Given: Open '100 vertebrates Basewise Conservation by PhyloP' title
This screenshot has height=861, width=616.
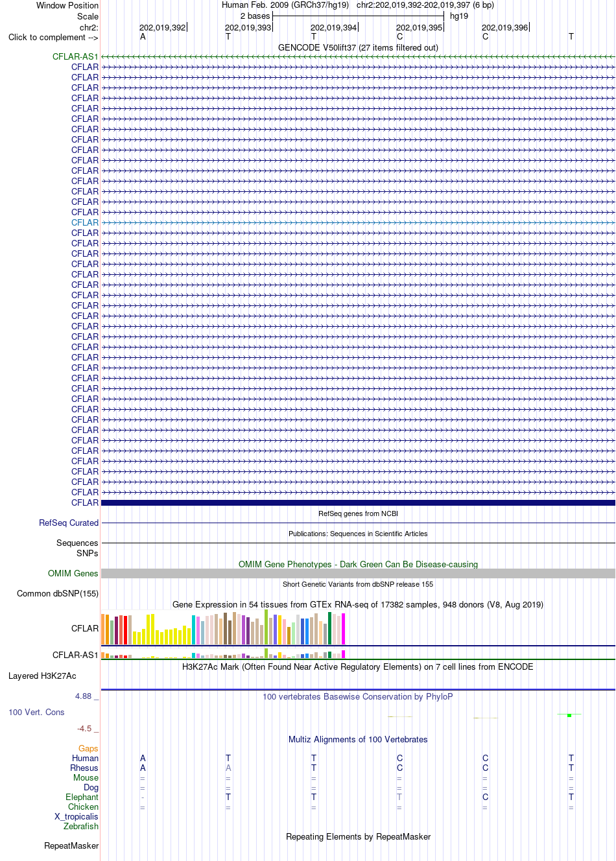Looking at the screenshot, I should click(x=358, y=696).
